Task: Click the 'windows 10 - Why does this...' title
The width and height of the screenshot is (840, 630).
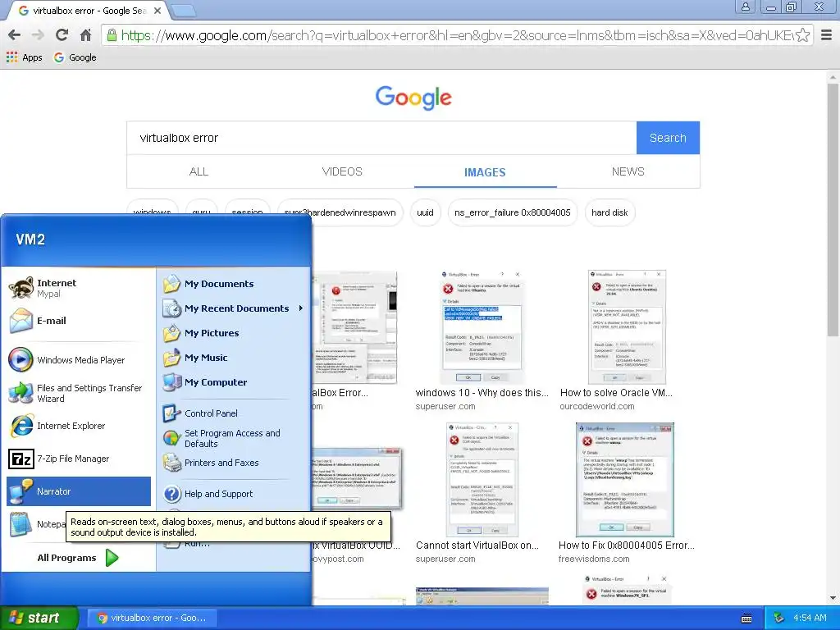Action: click(482, 393)
